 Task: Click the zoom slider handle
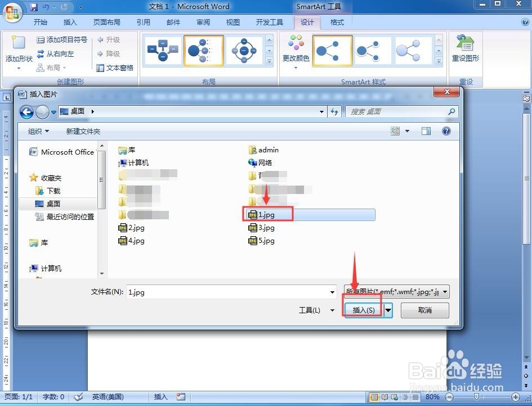(x=476, y=396)
